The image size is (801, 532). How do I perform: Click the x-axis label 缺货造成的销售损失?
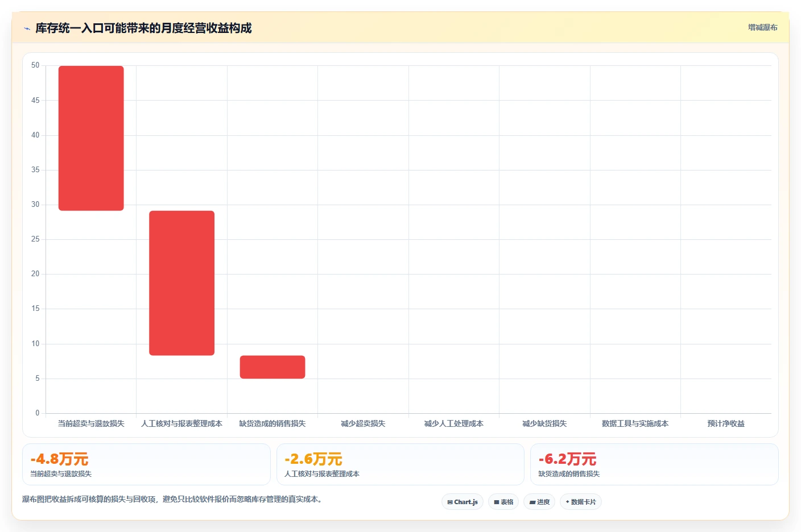(x=272, y=423)
